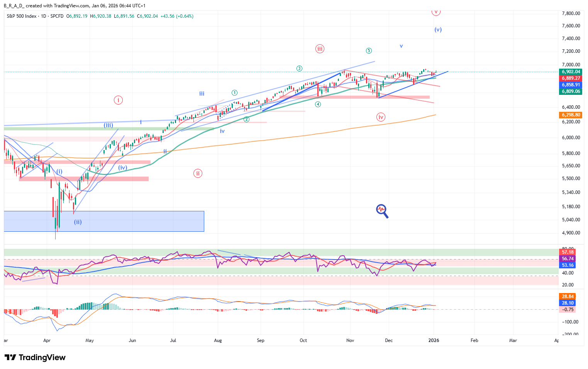
Task: Click the blue 6,858.91 price label
Action: [x=571, y=85]
